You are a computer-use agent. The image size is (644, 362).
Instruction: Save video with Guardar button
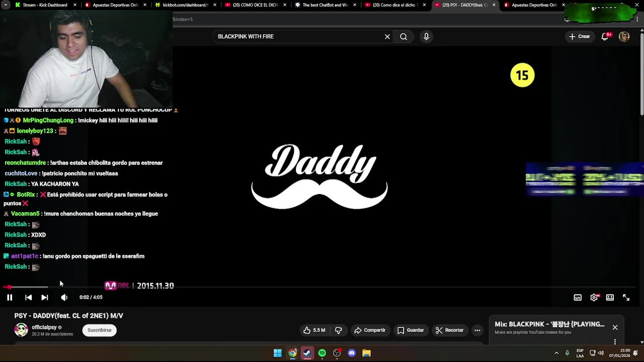click(x=411, y=330)
